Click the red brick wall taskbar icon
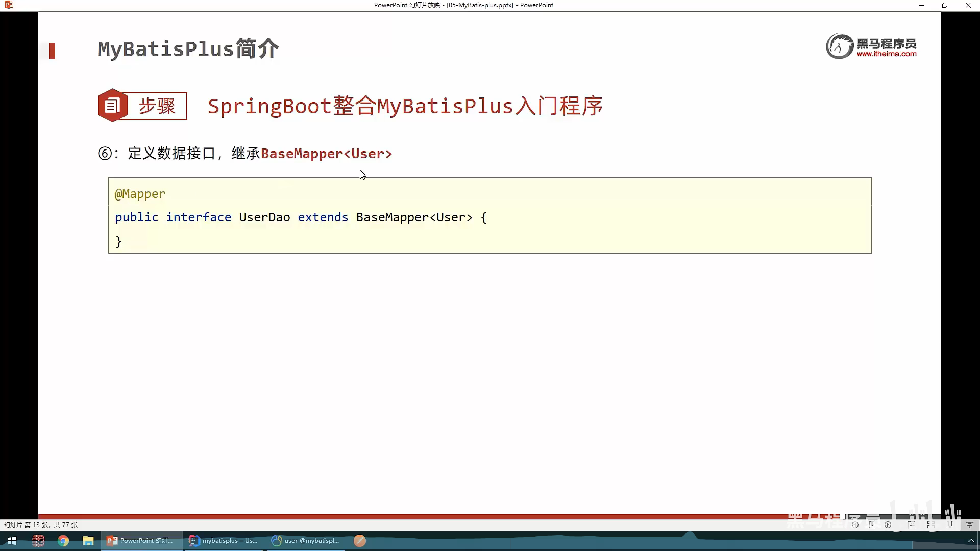The image size is (980, 551). coord(38,541)
